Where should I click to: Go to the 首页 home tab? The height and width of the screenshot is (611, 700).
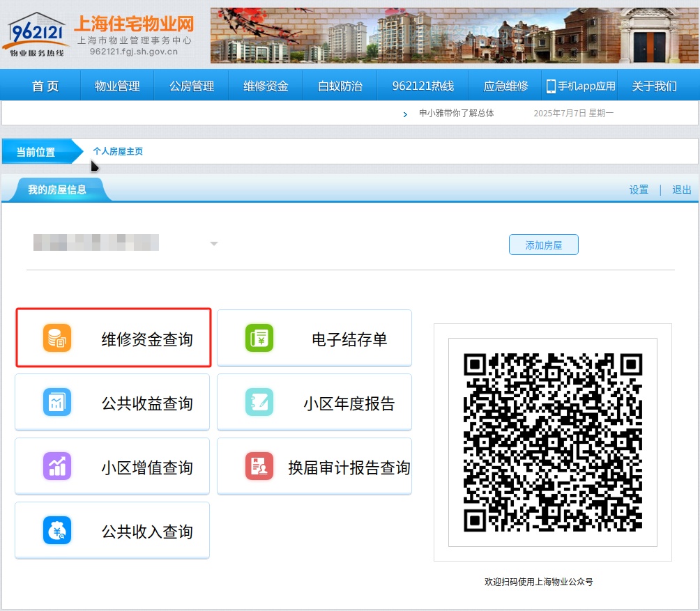coord(45,86)
